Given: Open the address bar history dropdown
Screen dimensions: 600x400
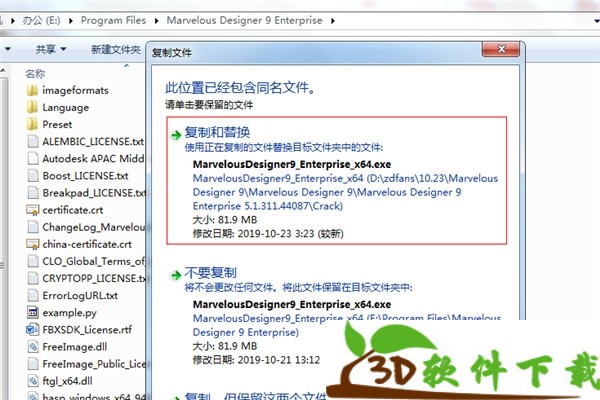Looking at the screenshot, I should point(596,21).
